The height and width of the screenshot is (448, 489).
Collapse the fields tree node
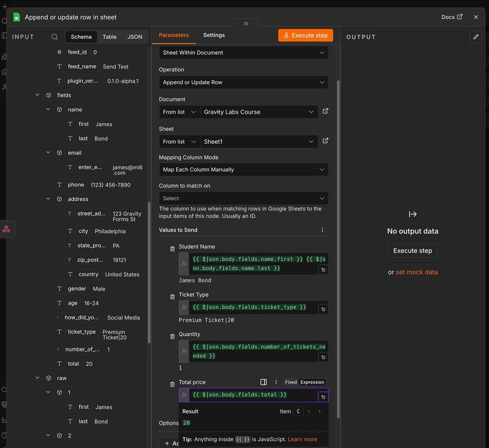point(37,95)
